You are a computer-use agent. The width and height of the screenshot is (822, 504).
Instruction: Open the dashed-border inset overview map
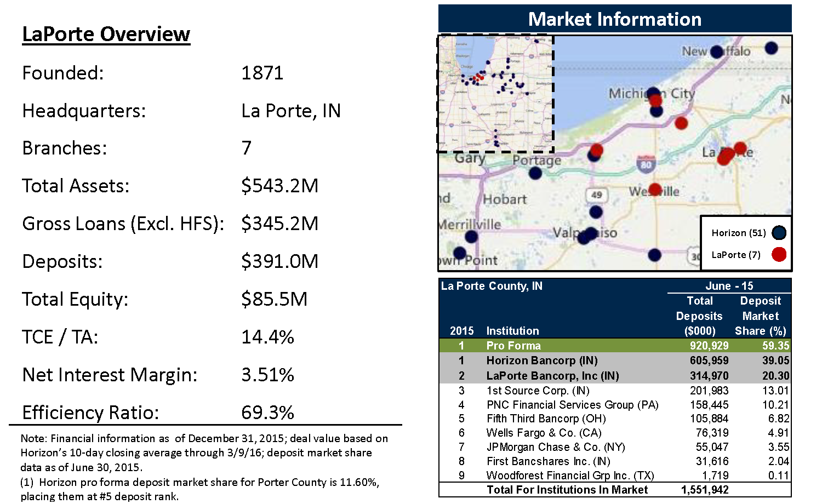click(x=495, y=94)
